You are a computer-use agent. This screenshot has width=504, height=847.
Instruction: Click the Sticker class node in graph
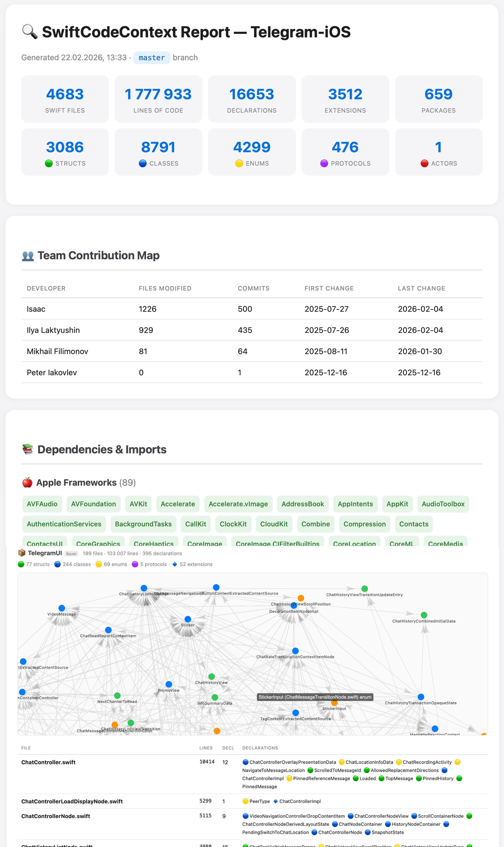click(188, 619)
